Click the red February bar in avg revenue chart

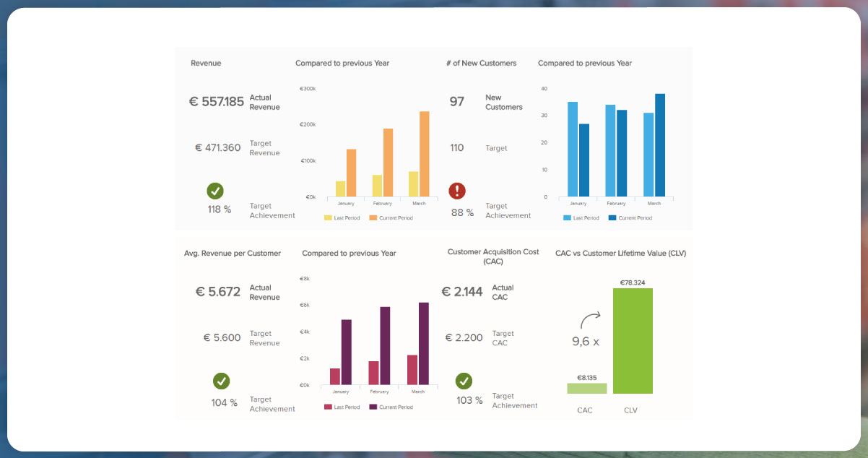tap(374, 373)
